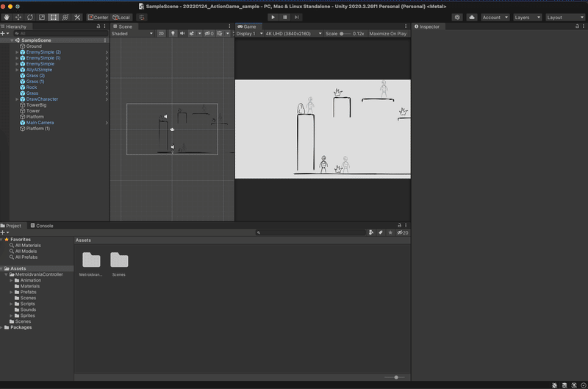Viewport: 588px width, 389px height.
Task: Select the Hand tool in the top toolbar
Action: tap(7, 17)
